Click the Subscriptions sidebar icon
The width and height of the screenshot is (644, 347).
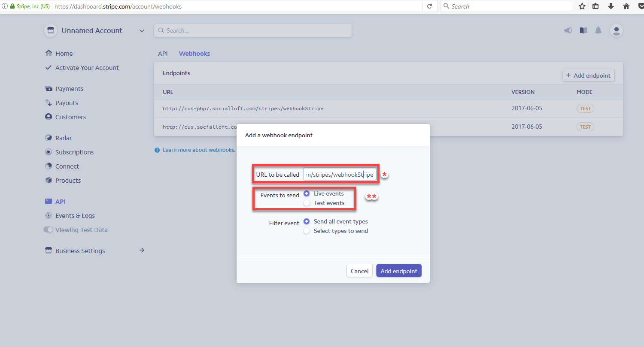pos(49,152)
